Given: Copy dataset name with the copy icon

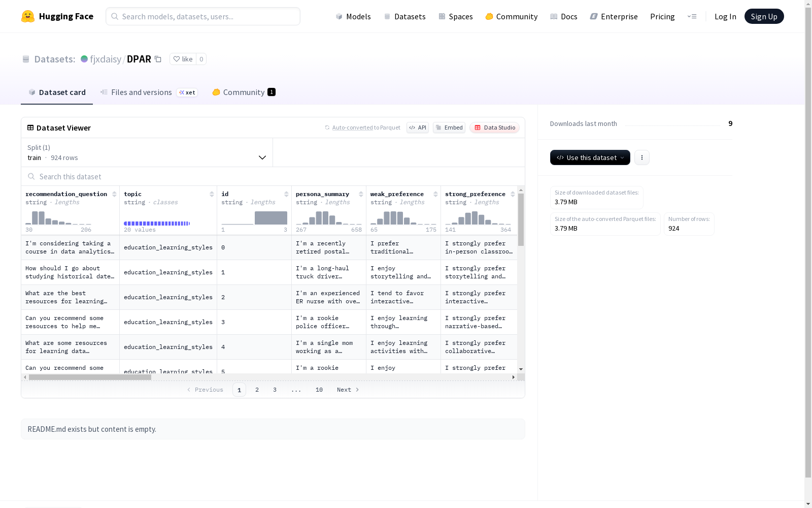Looking at the screenshot, I should 158,59.
